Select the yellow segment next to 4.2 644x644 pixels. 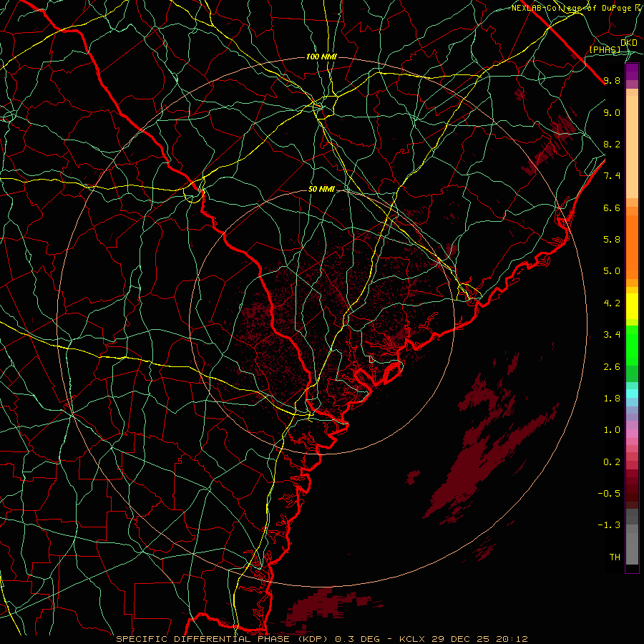coord(632,306)
